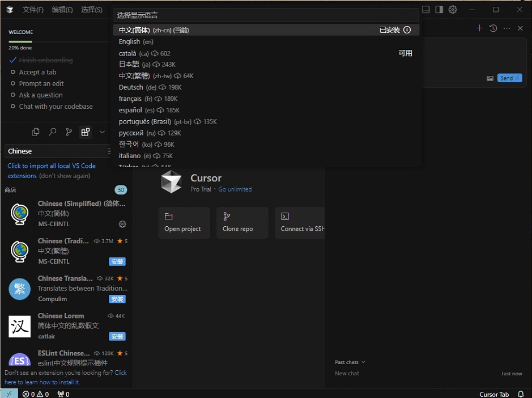Open the Source Control branch icon
Viewport: 532px width, 398px height.
coord(69,132)
